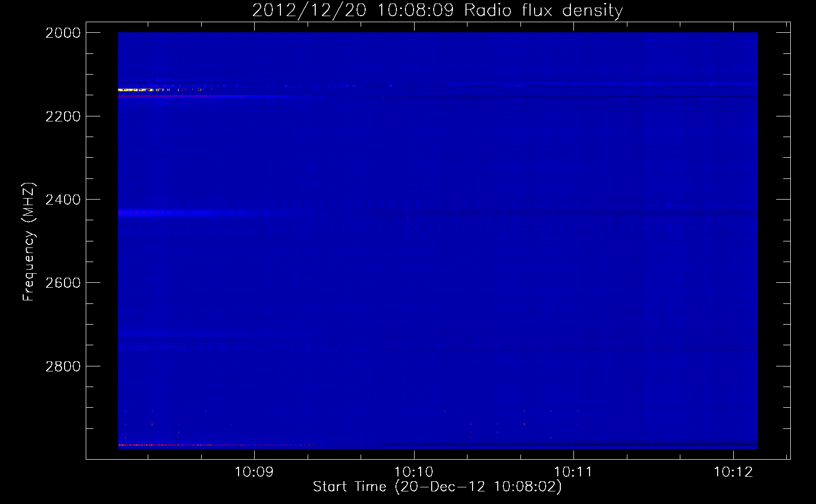The height and width of the screenshot is (504, 816).
Task: Click the 10:12 time tick label
Action: point(733,472)
